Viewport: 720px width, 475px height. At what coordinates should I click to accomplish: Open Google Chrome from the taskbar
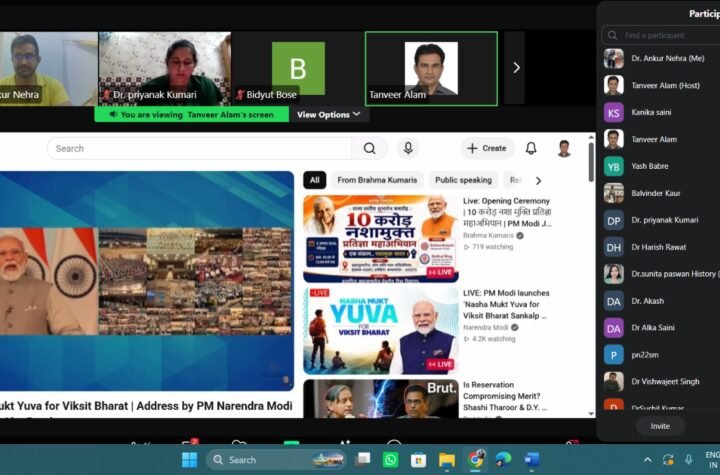tap(476, 459)
